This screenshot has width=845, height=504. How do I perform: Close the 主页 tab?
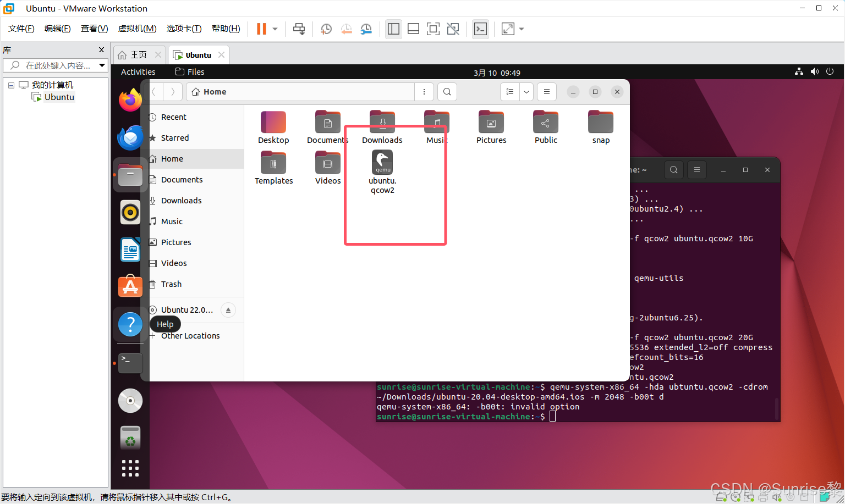click(158, 55)
